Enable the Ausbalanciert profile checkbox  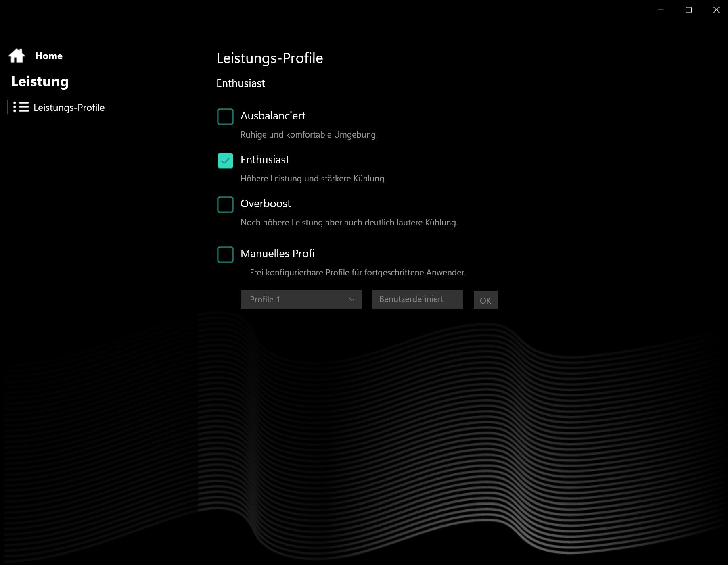(225, 117)
